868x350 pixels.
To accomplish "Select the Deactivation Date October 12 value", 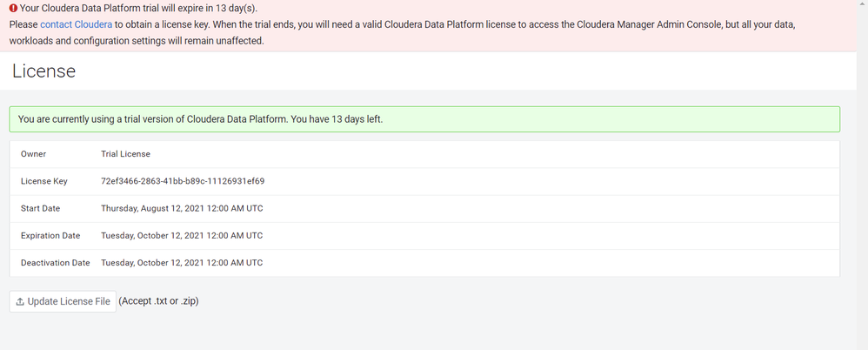I will point(182,263).
